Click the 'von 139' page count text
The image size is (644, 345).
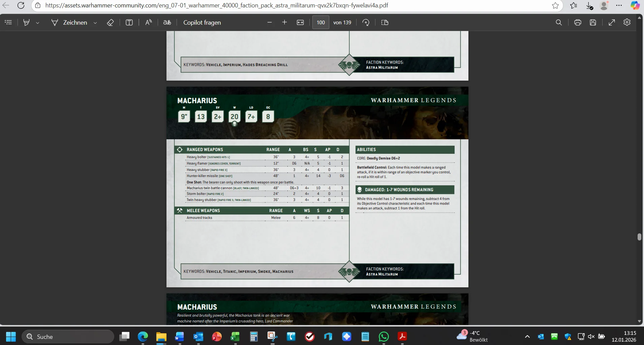tap(342, 22)
